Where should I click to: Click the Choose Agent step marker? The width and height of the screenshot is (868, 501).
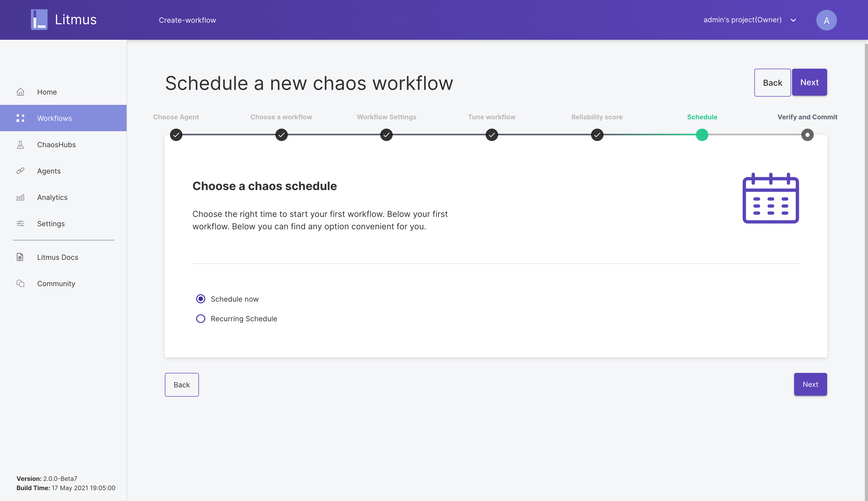point(176,135)
